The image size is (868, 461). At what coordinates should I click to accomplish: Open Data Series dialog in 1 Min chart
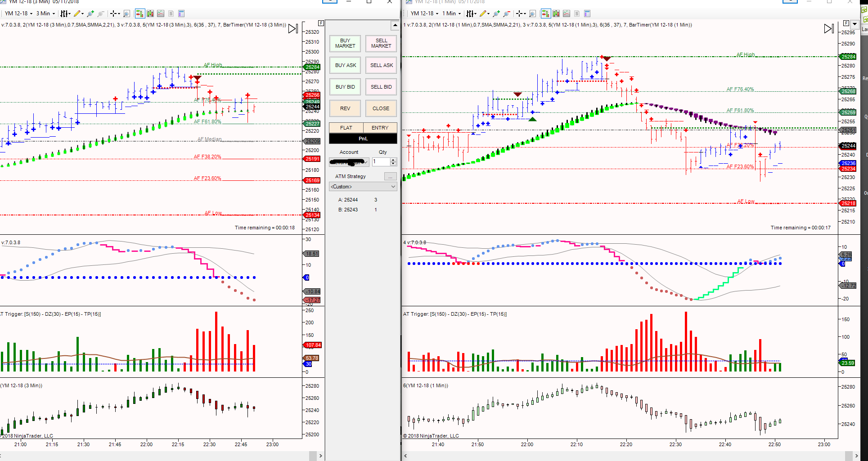[x=556, y=13]
